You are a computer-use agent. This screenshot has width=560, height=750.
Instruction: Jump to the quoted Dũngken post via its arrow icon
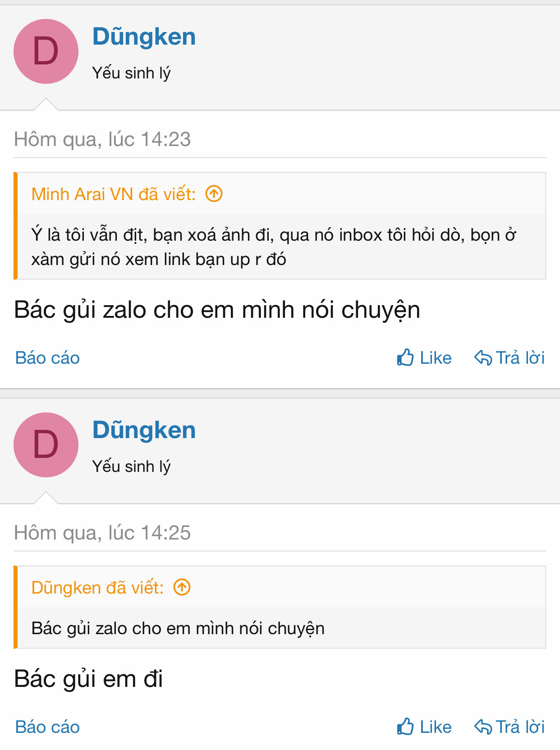(x=182, y=587)
